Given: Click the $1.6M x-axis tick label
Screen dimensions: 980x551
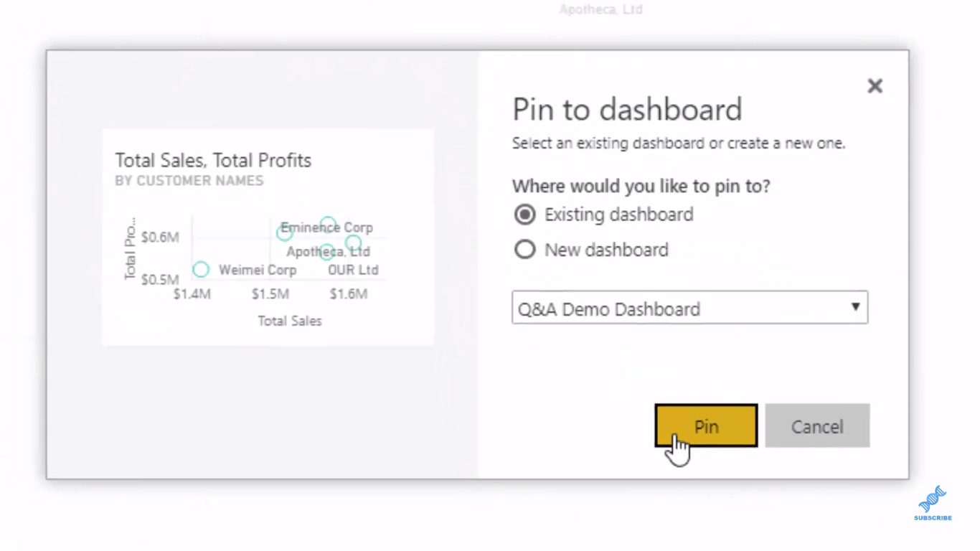Looking at the screenshot, I should click(x=349, y=294).
